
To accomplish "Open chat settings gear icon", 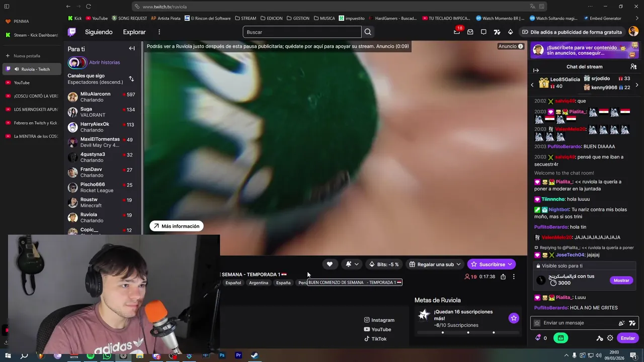I will [x=610, y=338].
